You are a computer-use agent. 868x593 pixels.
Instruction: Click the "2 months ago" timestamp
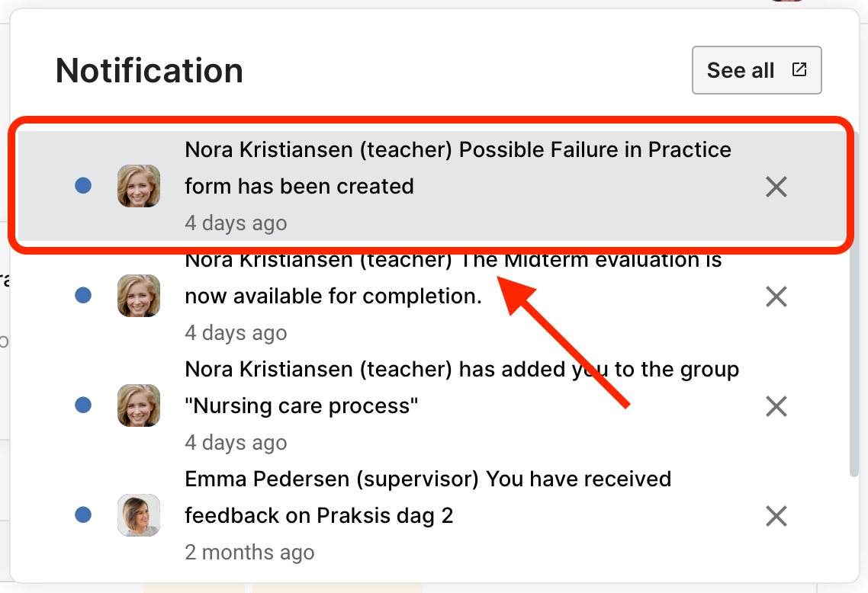click(249, 553)
